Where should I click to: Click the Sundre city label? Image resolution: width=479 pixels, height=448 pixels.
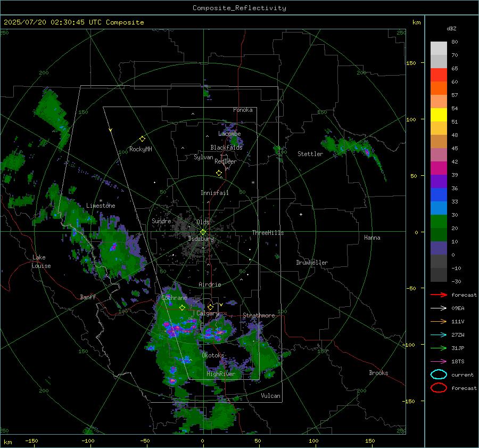pyautogui.click(x=161, y=221)
